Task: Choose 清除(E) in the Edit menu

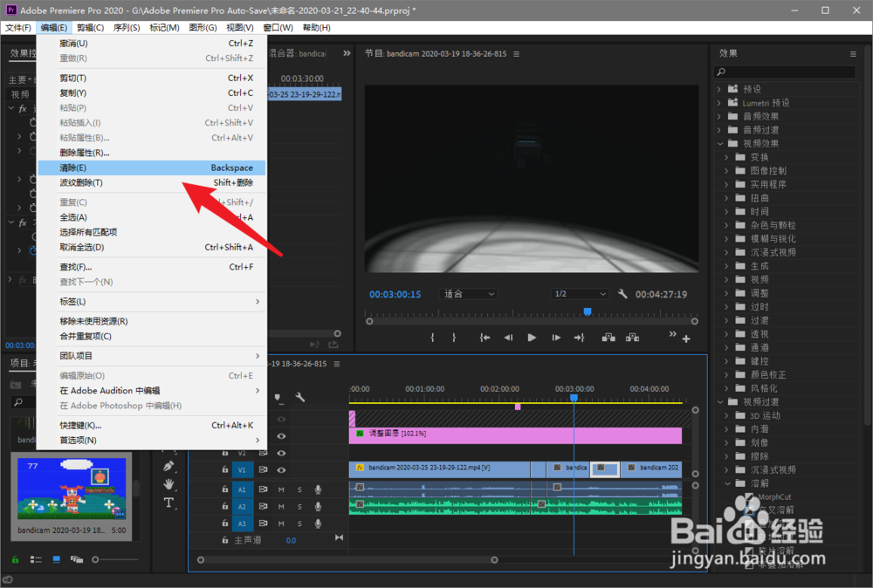Action: [x=151, y=168]
